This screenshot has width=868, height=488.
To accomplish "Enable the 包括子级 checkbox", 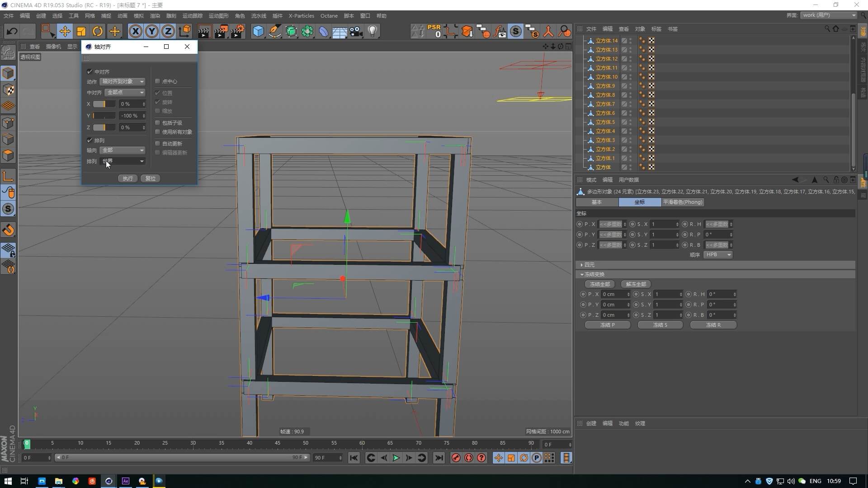I will point(158,122).
